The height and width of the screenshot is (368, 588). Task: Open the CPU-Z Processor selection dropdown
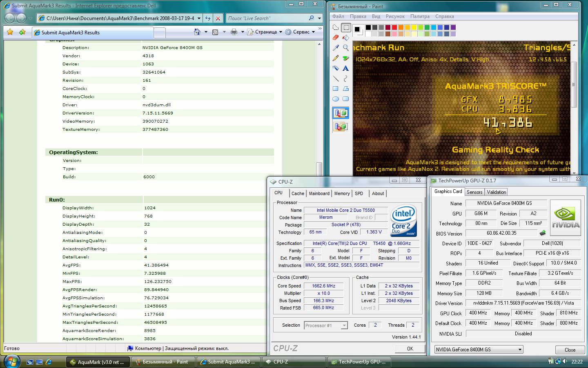[x=344, y=325]
